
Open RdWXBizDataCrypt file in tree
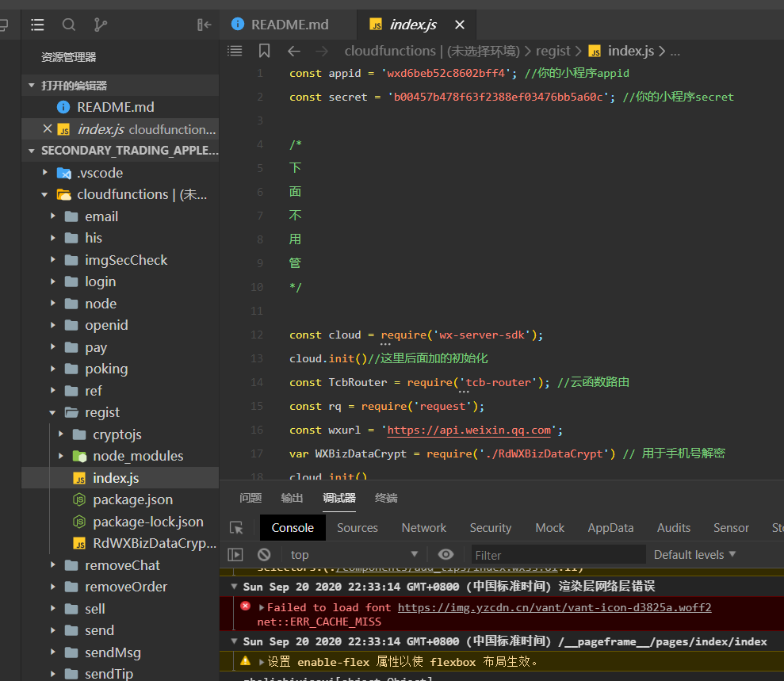click(x=120, y=543)
